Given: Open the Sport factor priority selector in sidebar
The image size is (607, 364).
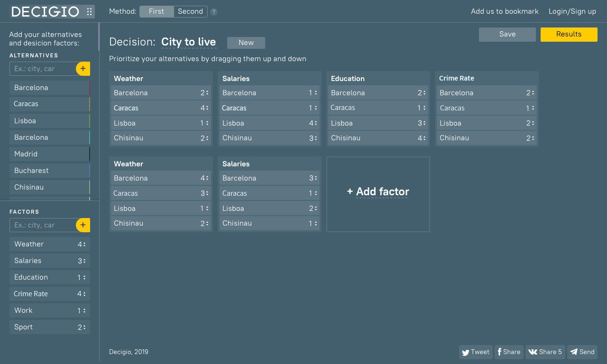Looking at the screenshot, I should 82,327.
